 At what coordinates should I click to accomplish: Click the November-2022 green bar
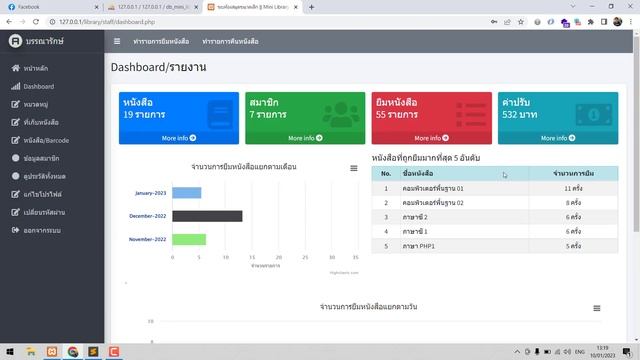pyautogui.click(x=189, y=239)
